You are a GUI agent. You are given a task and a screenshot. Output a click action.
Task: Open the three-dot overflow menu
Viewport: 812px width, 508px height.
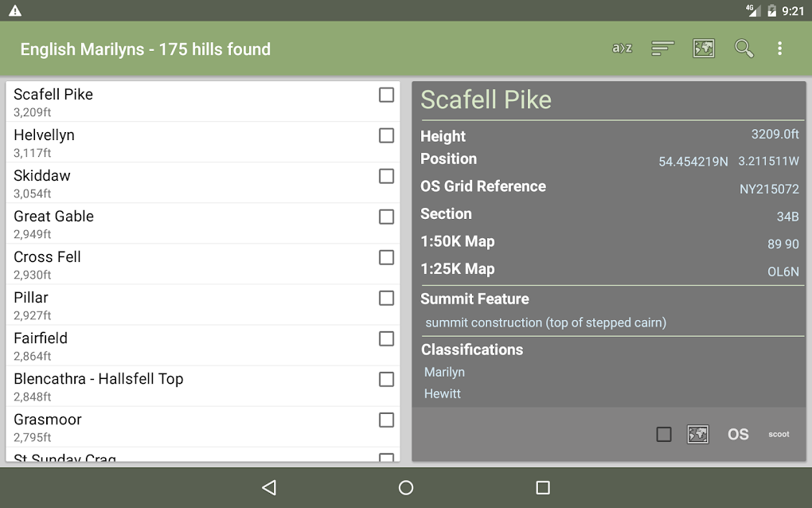click(x=779, y=49)
